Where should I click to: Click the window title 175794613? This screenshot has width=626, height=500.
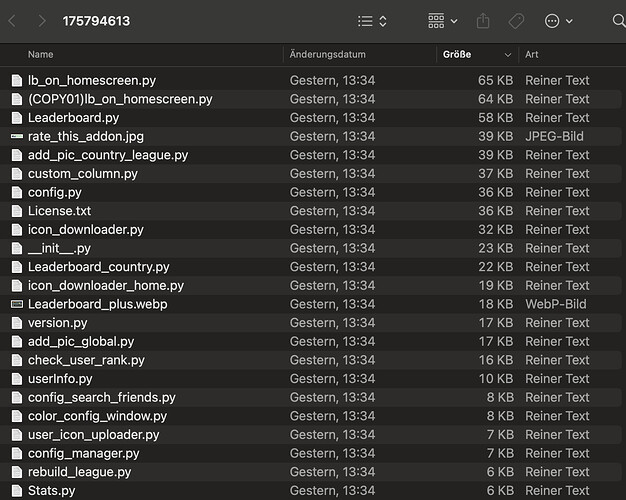(96, 21)
